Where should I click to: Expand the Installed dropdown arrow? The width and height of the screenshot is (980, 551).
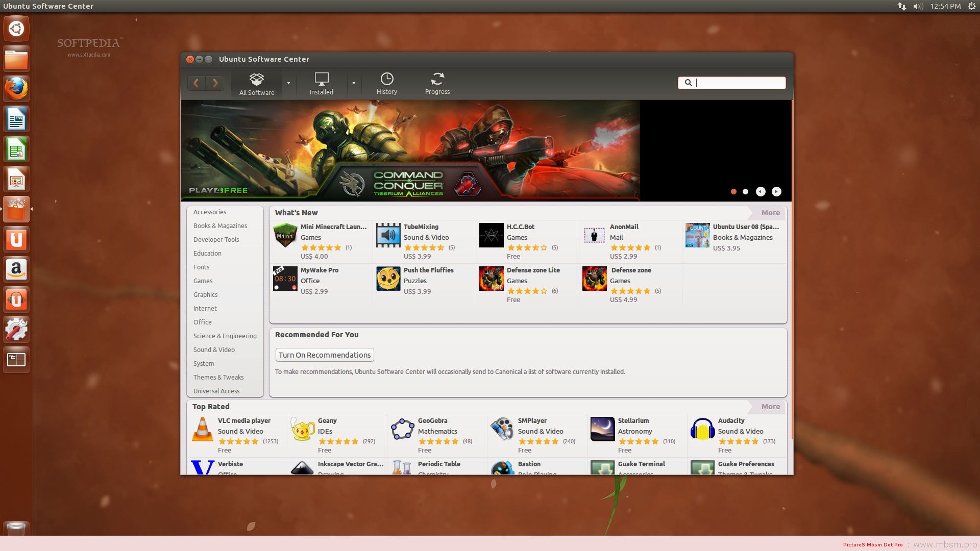354,83
